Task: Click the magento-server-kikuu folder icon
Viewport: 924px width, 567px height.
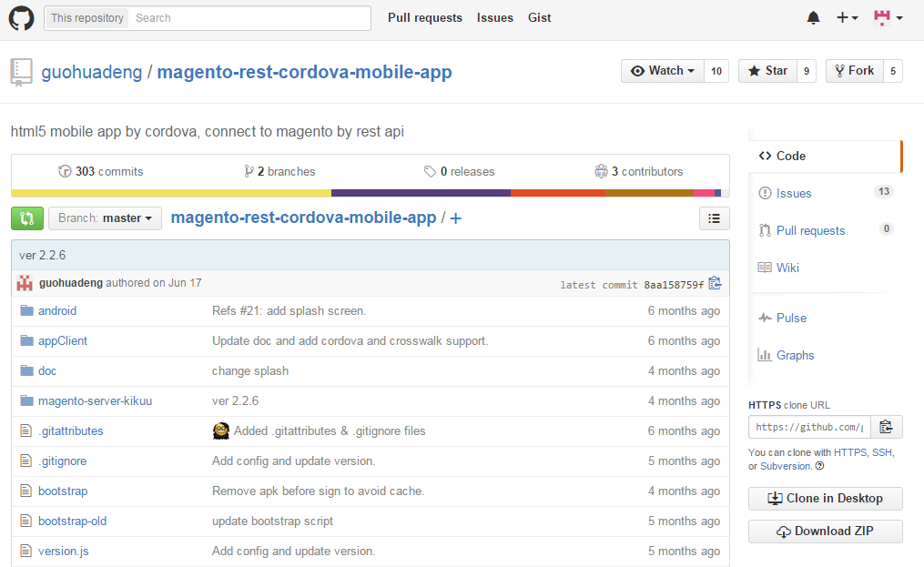Action: pyautogui.click(x=26, y=400)
